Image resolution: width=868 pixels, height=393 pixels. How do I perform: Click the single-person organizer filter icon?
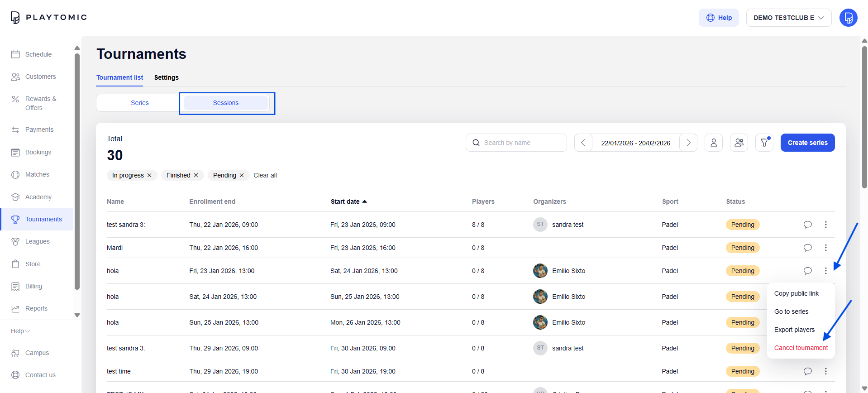(713, 143)
